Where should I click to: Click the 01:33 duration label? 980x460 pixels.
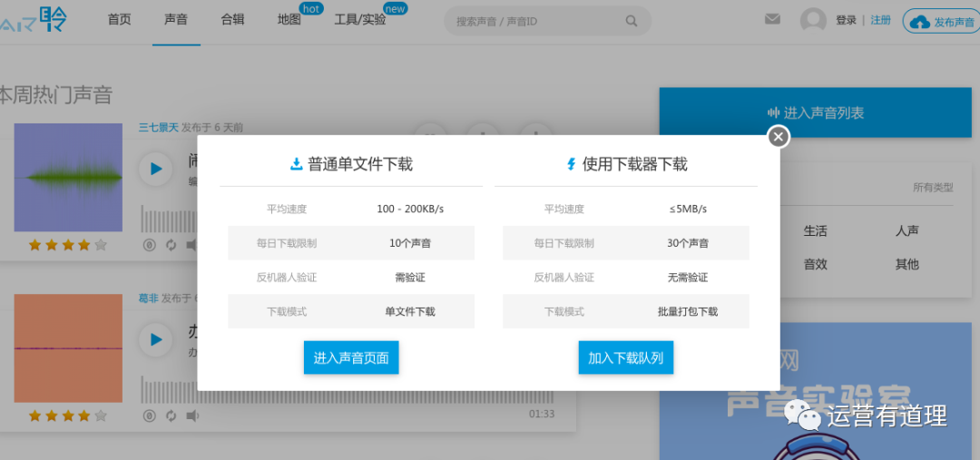[541, 414]
